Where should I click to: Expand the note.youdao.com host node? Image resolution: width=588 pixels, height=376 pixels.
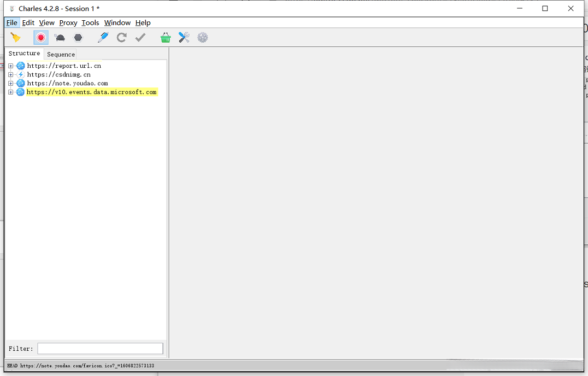tap(10, 84)
